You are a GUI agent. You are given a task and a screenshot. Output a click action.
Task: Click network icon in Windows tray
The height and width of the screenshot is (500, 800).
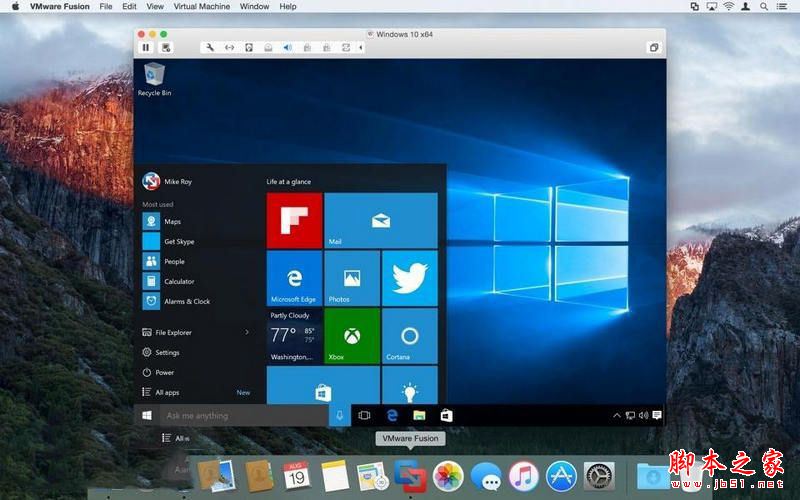point(631,415)
